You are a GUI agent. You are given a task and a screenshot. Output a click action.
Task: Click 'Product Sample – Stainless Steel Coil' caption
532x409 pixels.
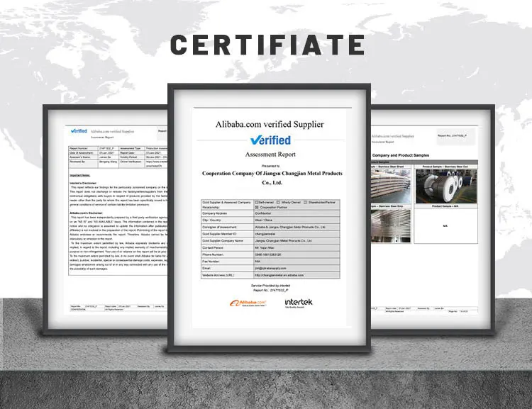(x=445, y=167)
